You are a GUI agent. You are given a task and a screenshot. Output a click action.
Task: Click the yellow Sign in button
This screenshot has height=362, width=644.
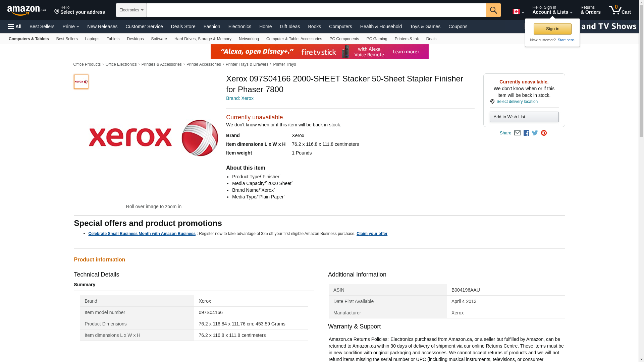552,29
